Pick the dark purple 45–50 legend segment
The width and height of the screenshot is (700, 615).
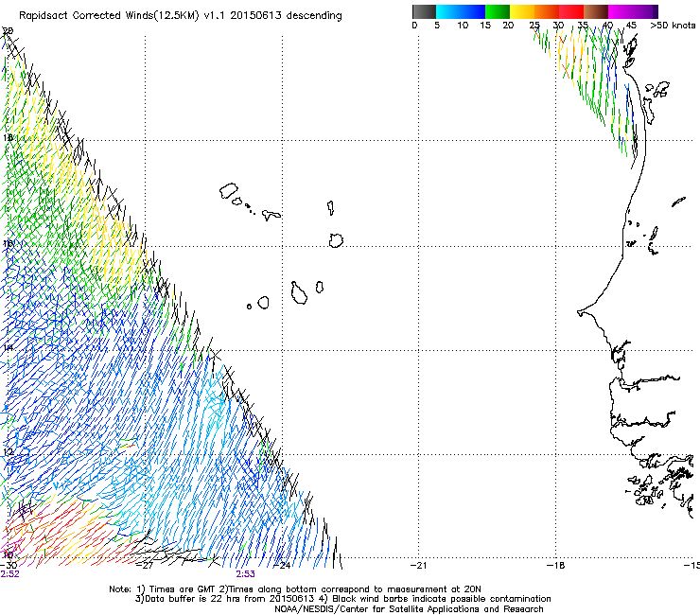tap(645, 11)
